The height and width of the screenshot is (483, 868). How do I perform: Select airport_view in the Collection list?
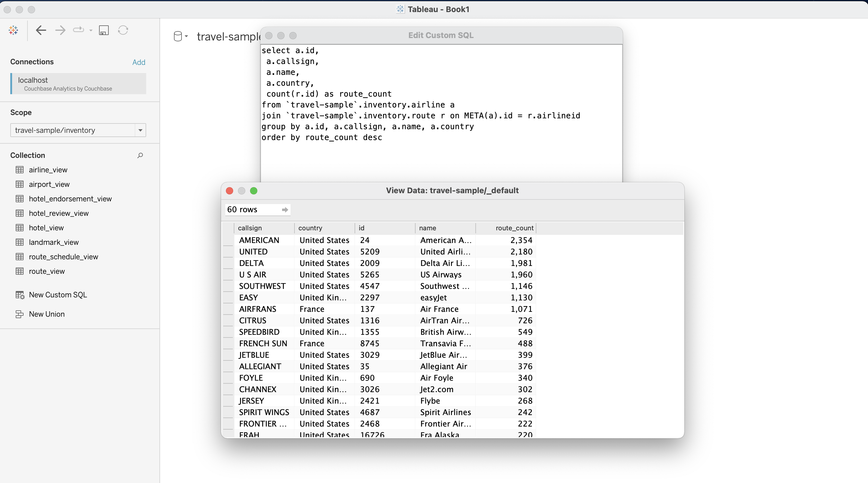coord(49,184)
